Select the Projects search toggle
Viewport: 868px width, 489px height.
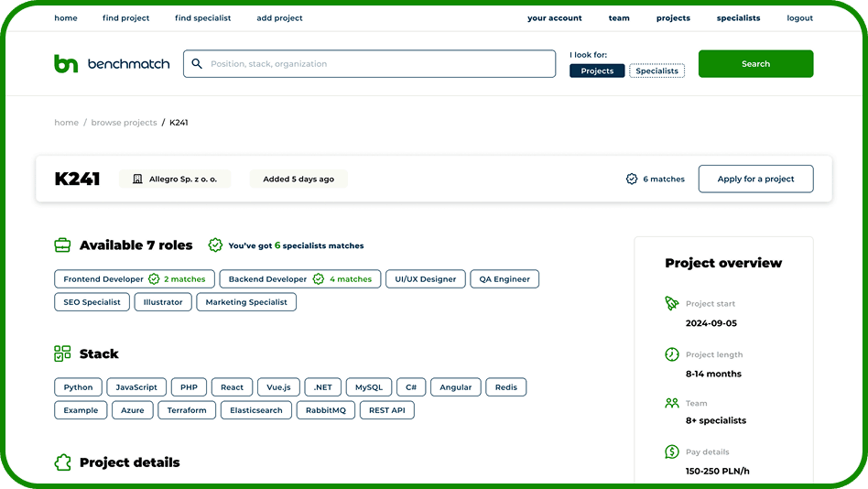(597, 71)
